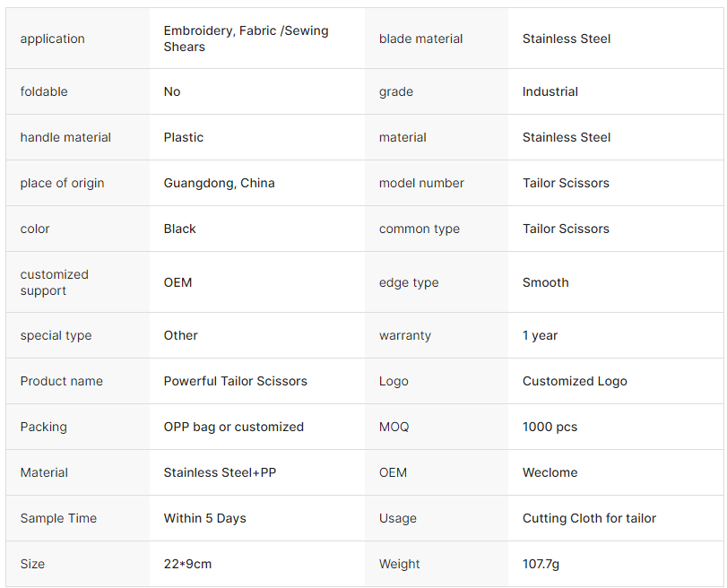The image size is (727, 588).
Task: Select the 'Industrial' grade value
Action: pos(550,91)
